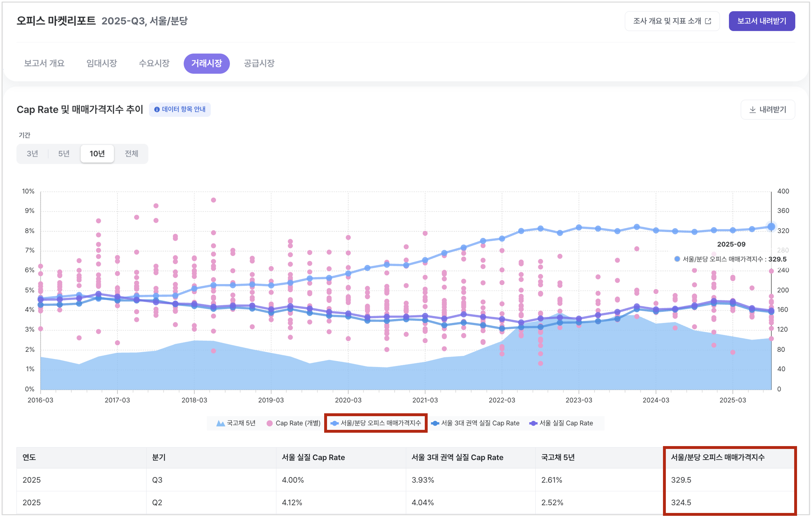Go to the 수요시장 tab
Screen dimensions: 812x519
click(154, 63)
